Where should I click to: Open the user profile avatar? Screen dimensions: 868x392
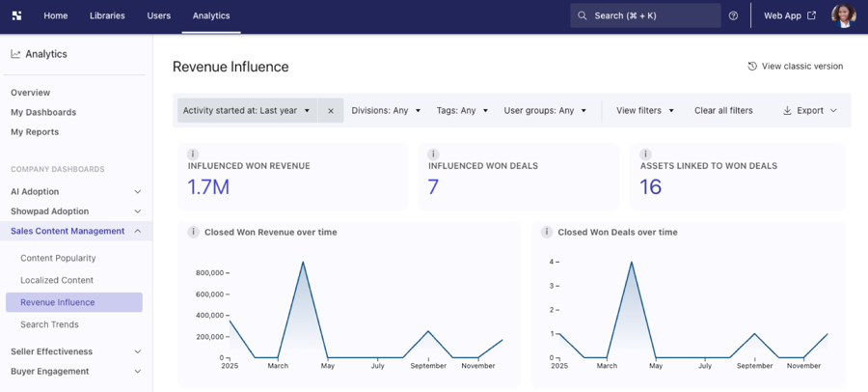tap(844, 15)
